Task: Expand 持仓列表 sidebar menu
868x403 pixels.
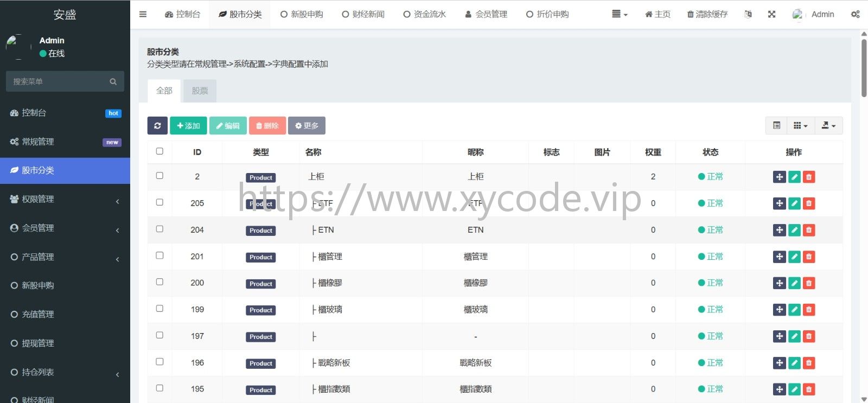Action: point(65,372)
